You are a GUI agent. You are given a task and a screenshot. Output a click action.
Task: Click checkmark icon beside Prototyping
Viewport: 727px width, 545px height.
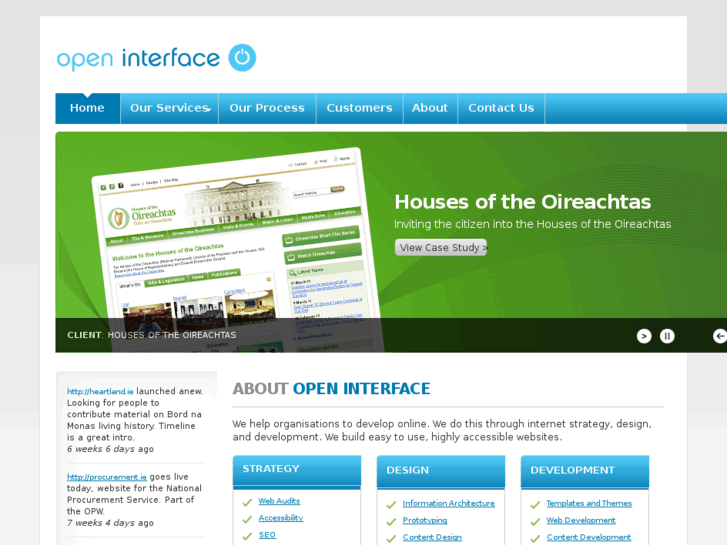pyautogui.click(x=391, y=522)
